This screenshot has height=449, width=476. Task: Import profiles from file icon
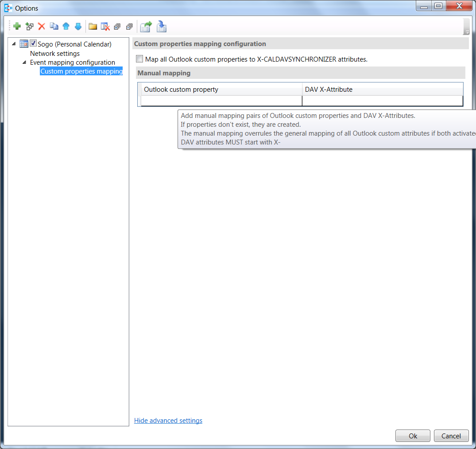coord(162,27)
